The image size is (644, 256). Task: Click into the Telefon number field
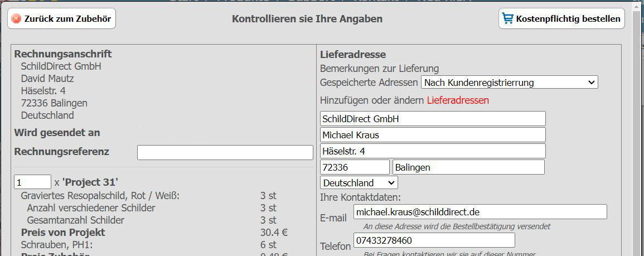coord(434,240)
